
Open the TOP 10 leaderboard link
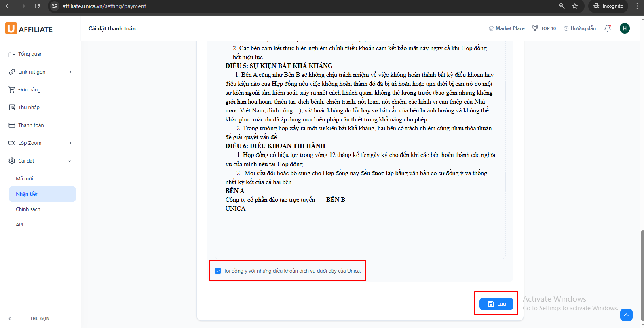tap(544, 28)
